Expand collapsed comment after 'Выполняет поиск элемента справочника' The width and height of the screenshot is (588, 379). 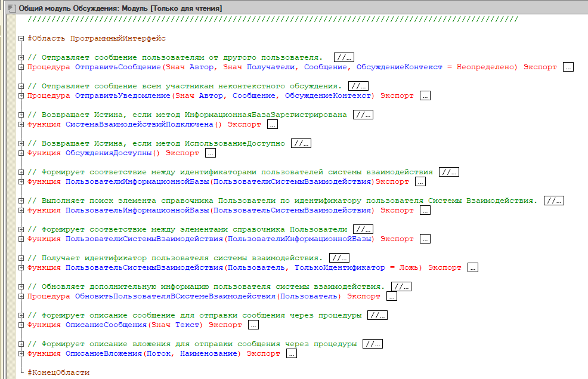pos(553,201)
